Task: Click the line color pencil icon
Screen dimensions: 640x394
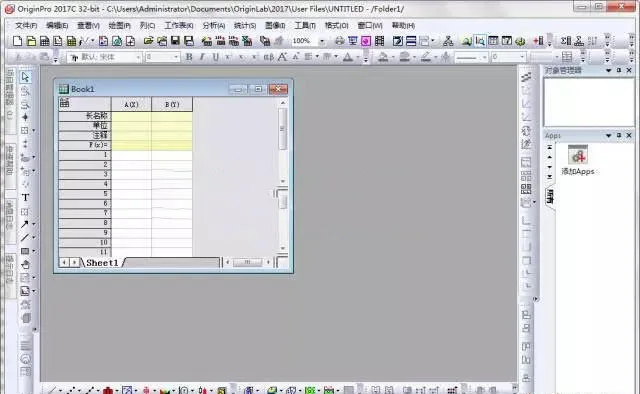Action: tap(426, 57)
